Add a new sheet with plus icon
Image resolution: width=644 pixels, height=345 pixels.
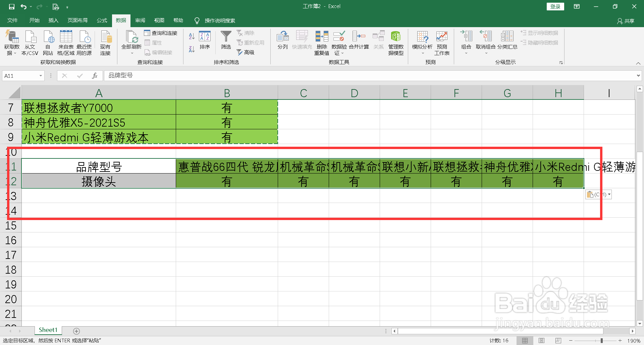click(76, 331)
